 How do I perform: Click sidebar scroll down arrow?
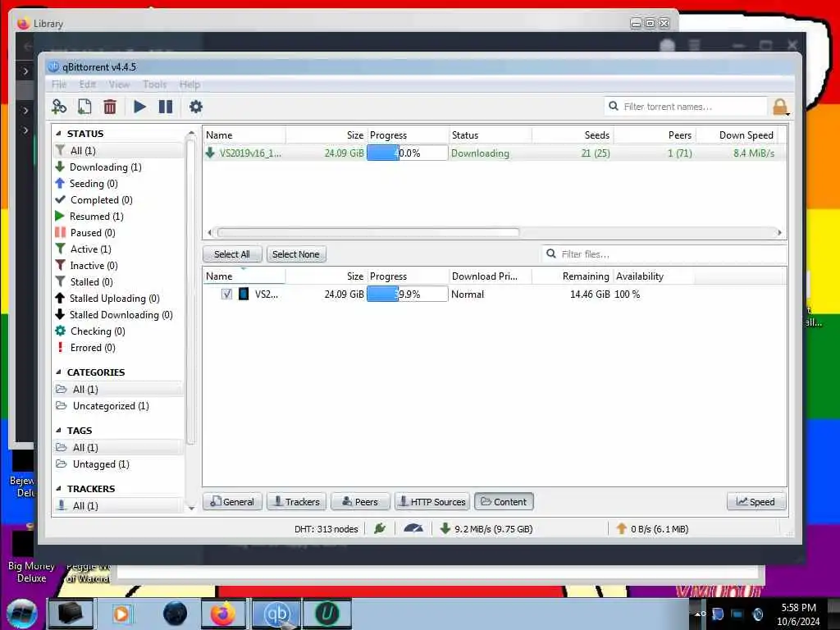(x=191, y=508)
